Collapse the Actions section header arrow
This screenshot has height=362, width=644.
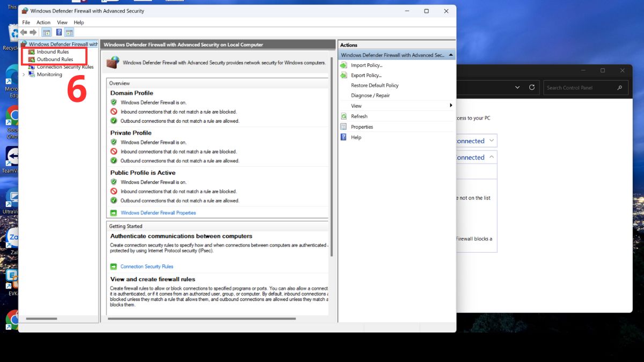(451, 55)
